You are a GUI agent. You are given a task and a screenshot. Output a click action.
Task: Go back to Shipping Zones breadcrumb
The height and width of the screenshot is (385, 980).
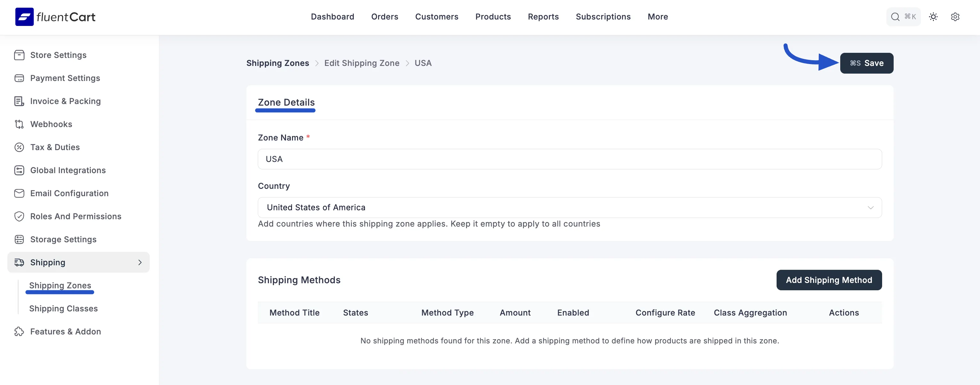click(x=277, y=63)
